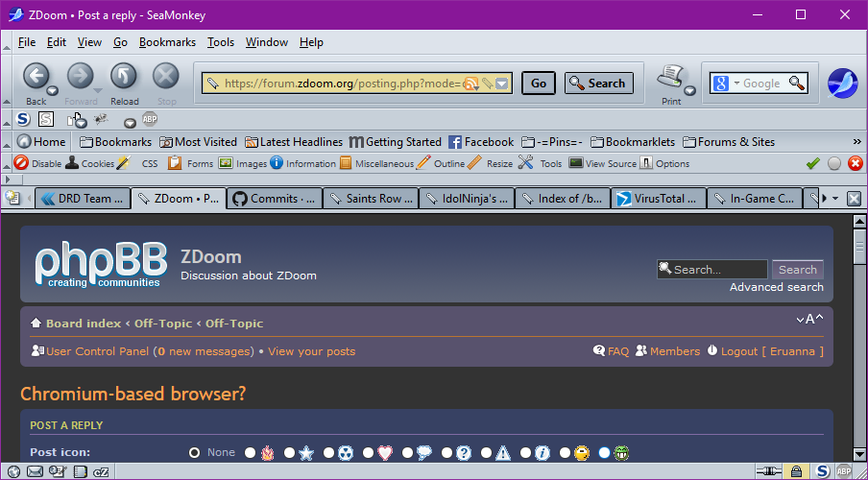Open the File menu
The image size is (868, 480).
coord(27,42)
